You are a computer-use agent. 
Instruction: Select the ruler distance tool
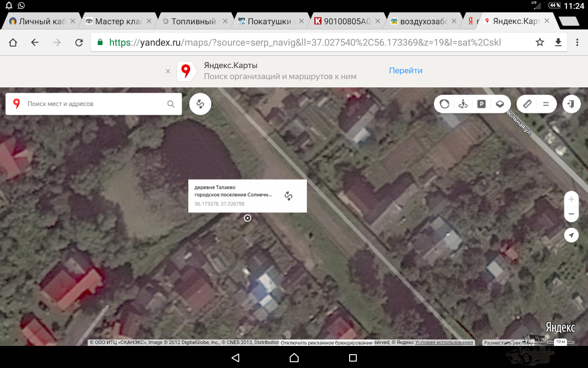click(527, 104)
